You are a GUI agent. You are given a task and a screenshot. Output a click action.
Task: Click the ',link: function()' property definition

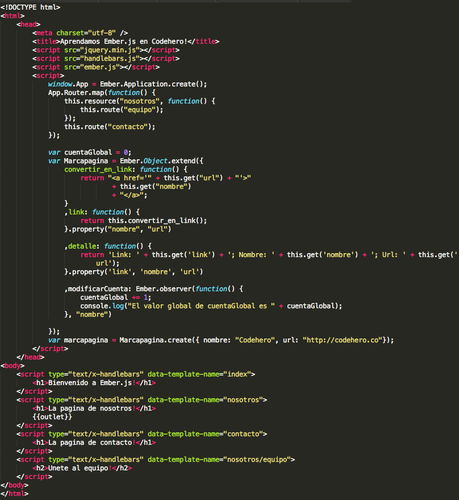point(102,212)
